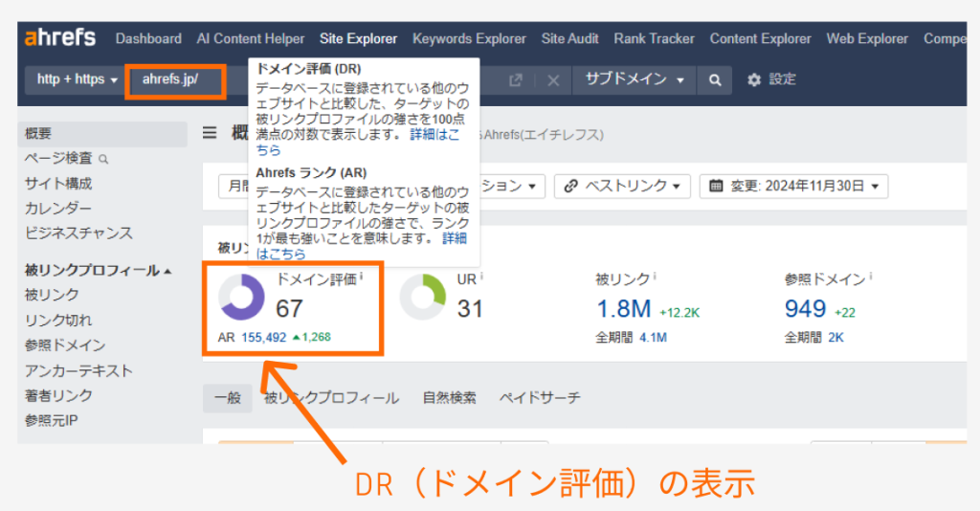This screenshot has width=980, height=511.
Task: Open Keywords Explorer
Action: pyautogui.click(x=469, y=38)
